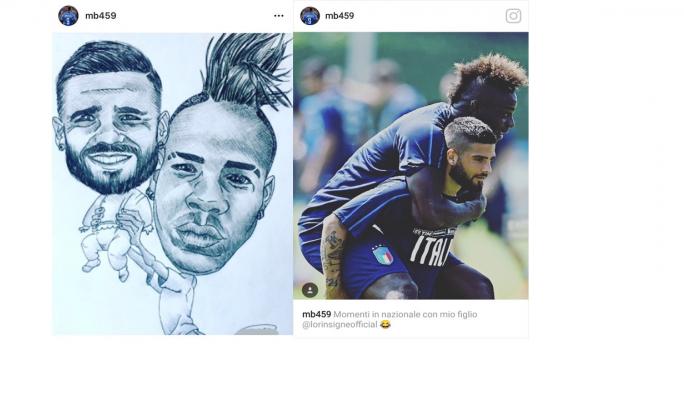
Task: Click the laughing emoji in the caption
Action: [x=385, y=325]
